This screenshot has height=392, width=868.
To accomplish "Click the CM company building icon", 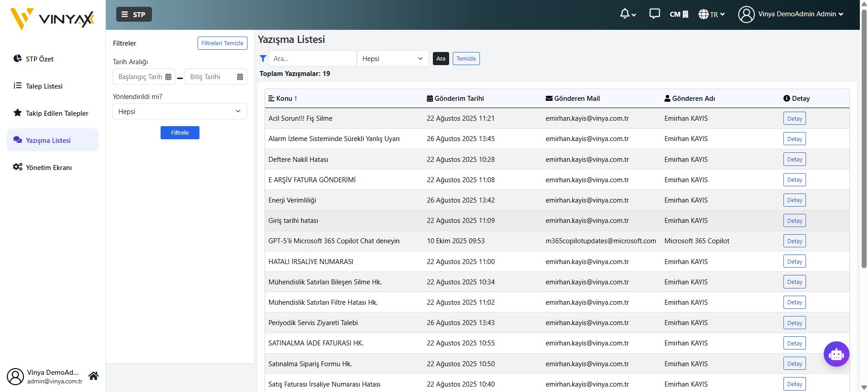I will [x=679, y=14].
